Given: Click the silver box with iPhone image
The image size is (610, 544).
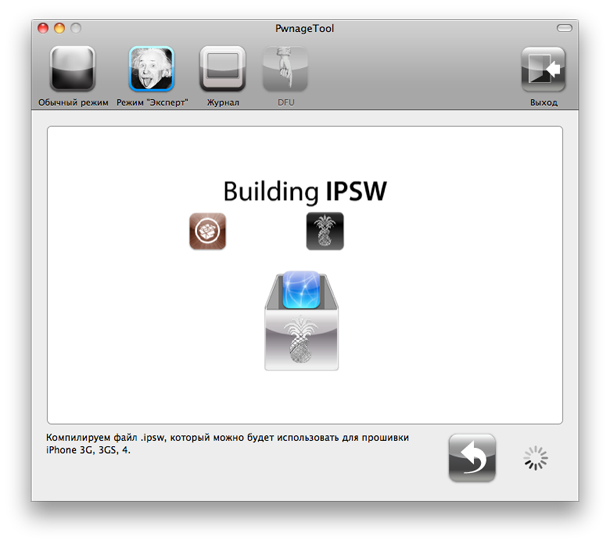Looking at the screenshot, I should 301,321.
